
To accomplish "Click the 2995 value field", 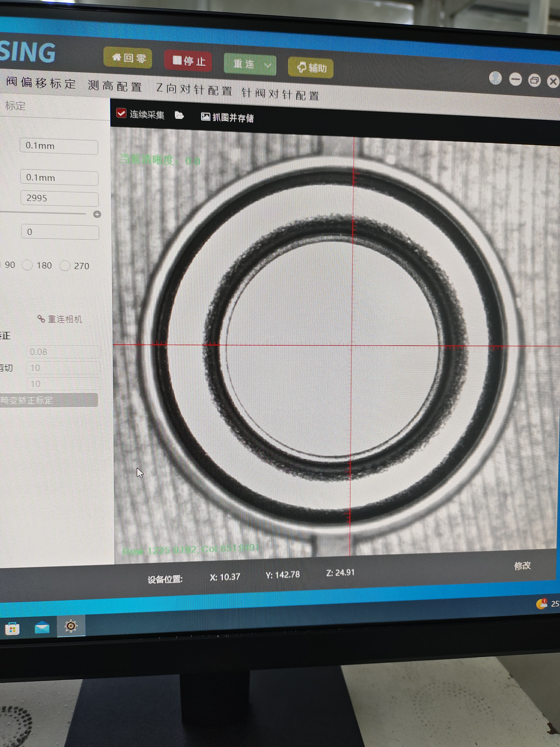I will [60, 199].
